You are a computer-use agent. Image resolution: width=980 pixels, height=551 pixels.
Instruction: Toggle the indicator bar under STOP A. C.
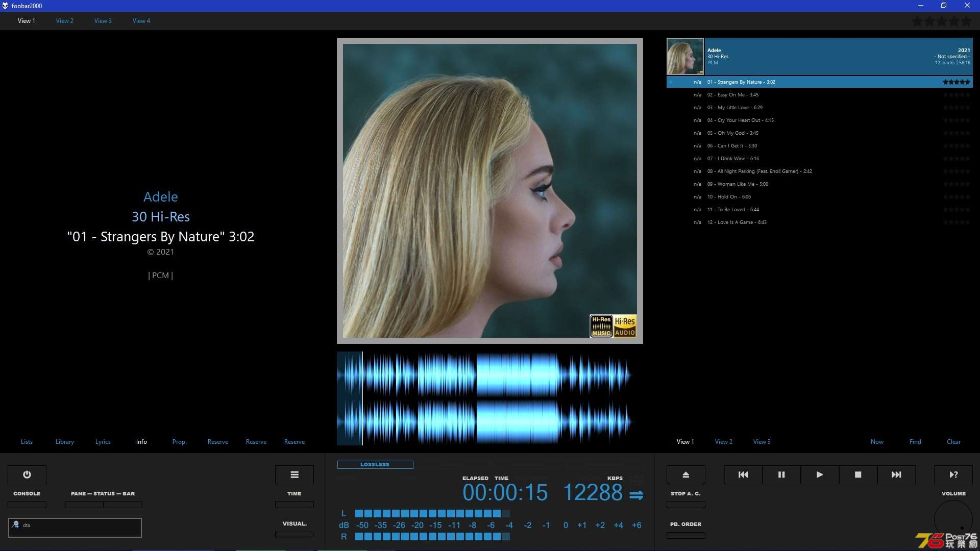[x=686, y=505]
